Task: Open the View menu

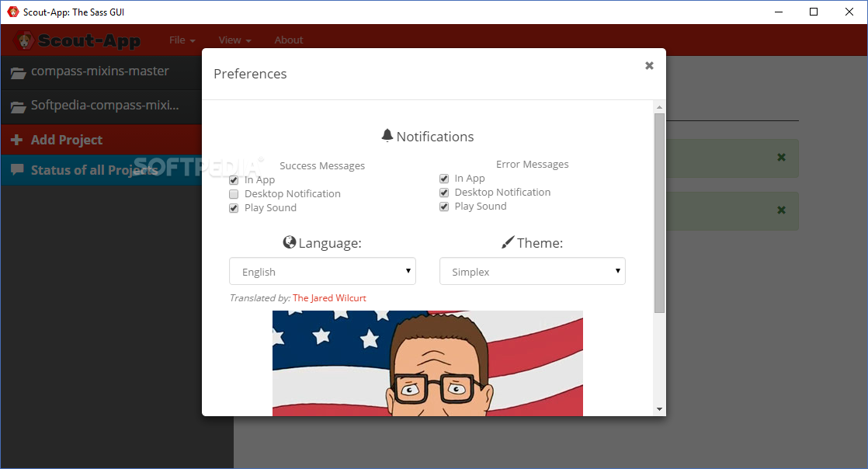Action: [234, 40]
